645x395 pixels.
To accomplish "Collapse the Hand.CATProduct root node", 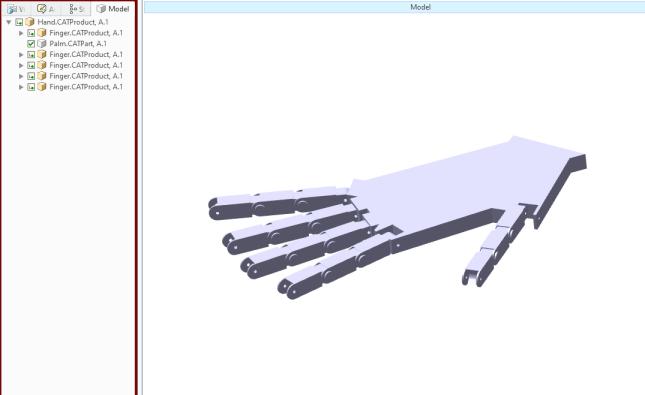I will click(x=9, y=22).
